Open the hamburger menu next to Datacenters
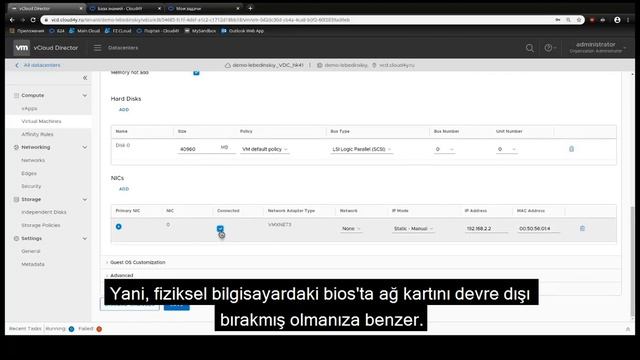Screen dimensions: 640x360 [x=98, y=48]
